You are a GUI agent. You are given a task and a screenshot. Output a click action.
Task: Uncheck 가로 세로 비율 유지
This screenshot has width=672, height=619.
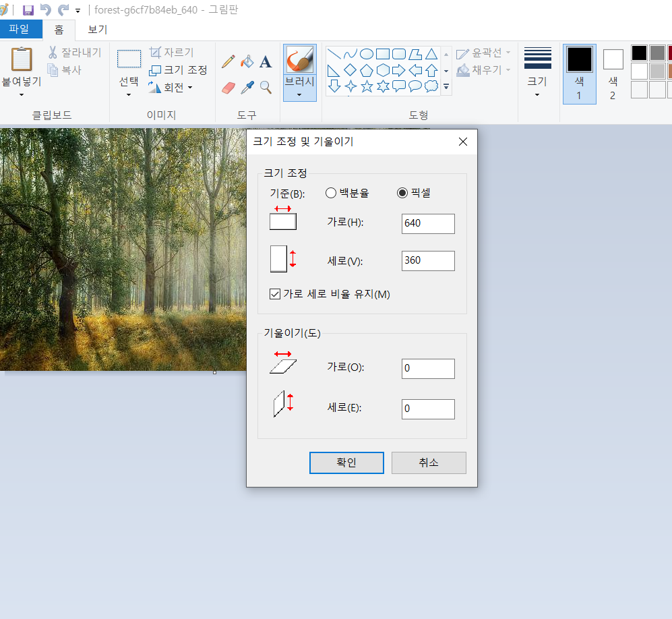tap(275, 293)
